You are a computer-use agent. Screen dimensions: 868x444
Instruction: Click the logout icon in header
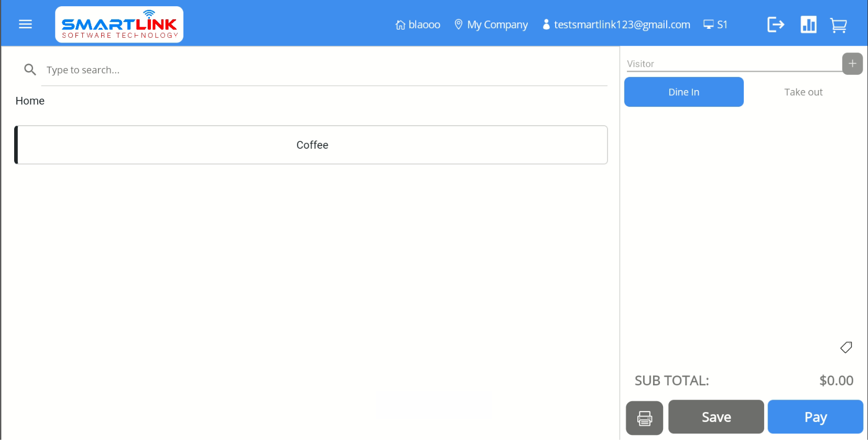click(775, 25)
